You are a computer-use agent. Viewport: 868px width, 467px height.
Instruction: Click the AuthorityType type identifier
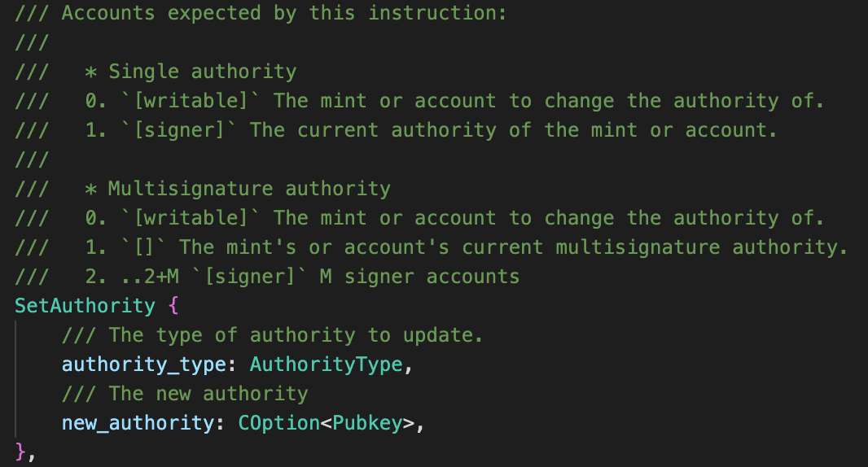pyautogui.click(x=326, y=364)
